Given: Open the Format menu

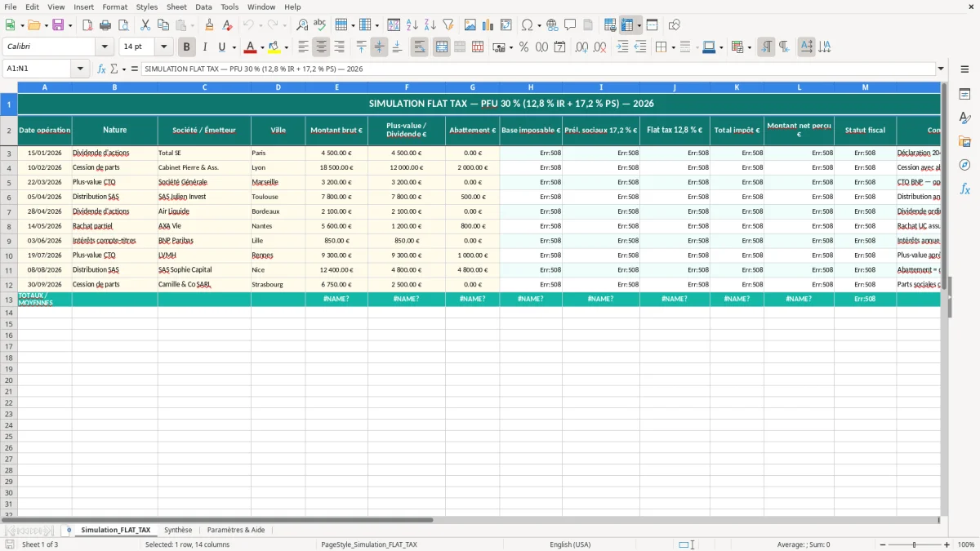Looking at the screenshot, I should 114,7.
